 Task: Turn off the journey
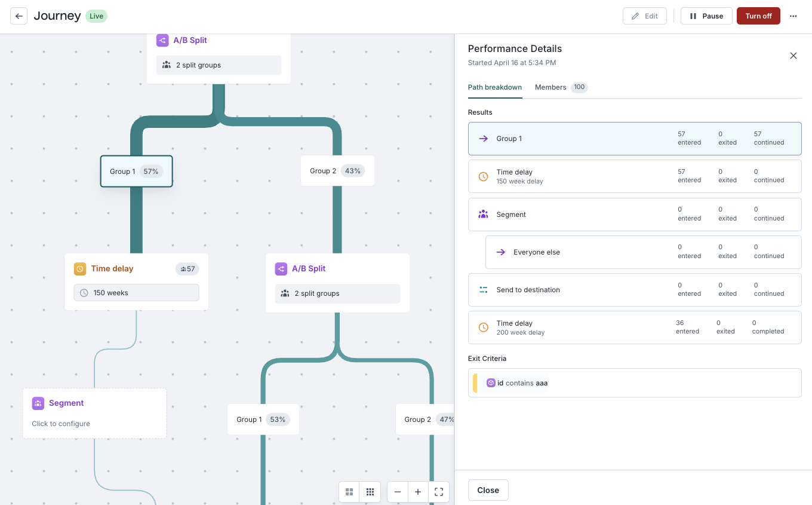click(x=758, y=16)
